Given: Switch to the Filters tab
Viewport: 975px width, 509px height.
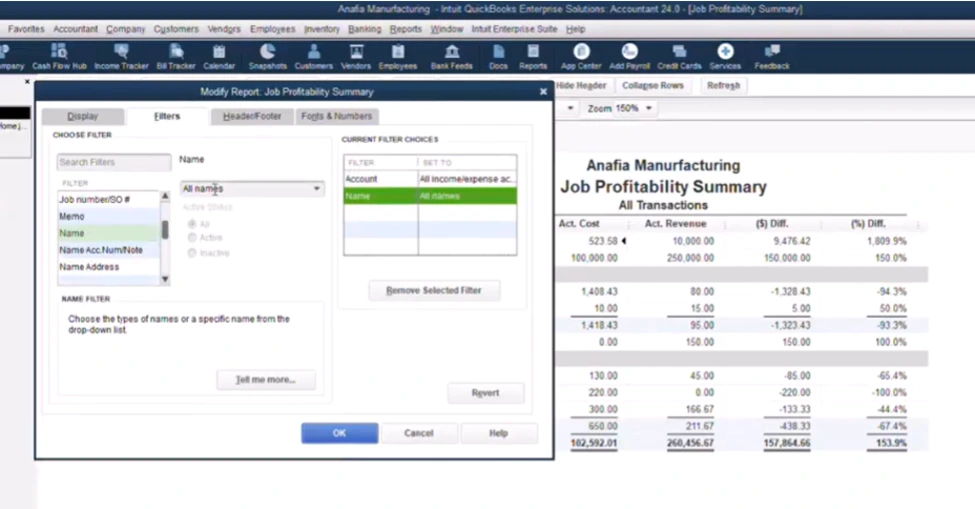Looking at the screenshot, I should (x=167, y=116).
